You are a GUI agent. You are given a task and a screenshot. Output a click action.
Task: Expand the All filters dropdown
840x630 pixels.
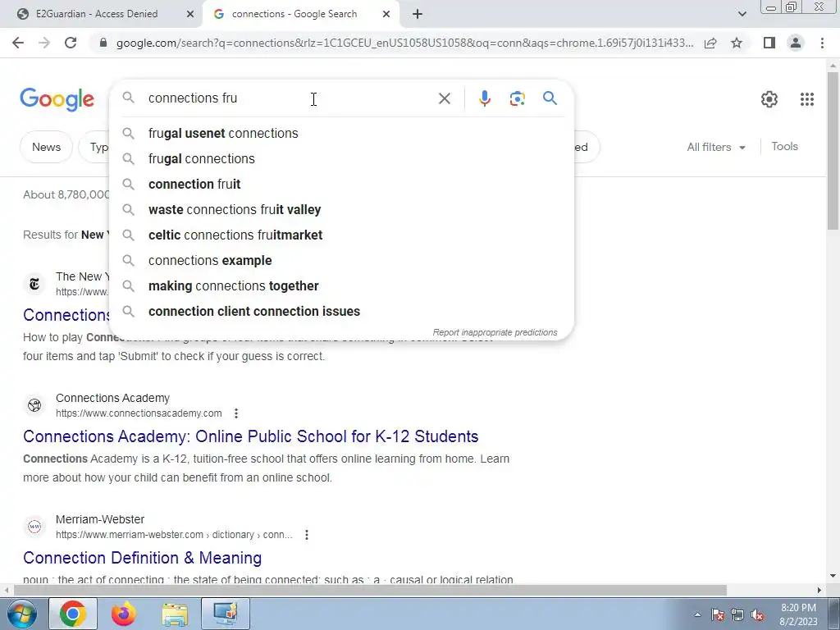[x=715, y=148]
